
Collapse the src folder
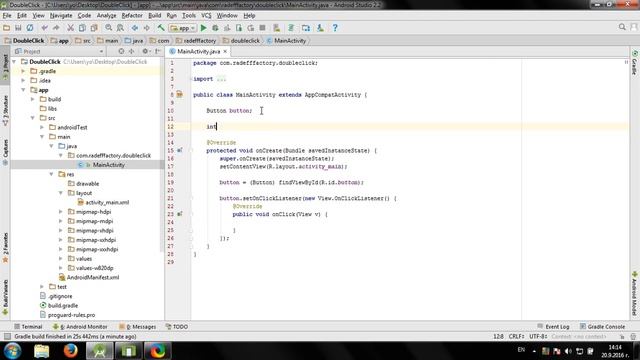tap(33, 118)
